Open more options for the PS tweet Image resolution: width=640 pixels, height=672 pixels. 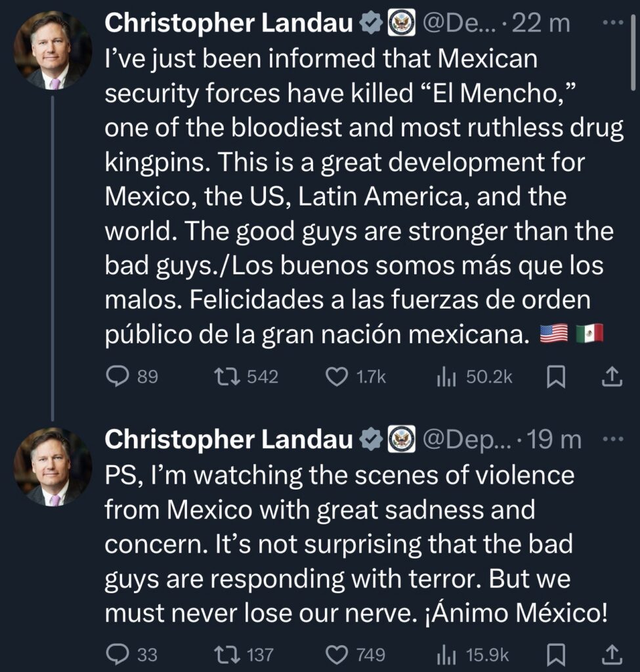[x=611, y=439]
